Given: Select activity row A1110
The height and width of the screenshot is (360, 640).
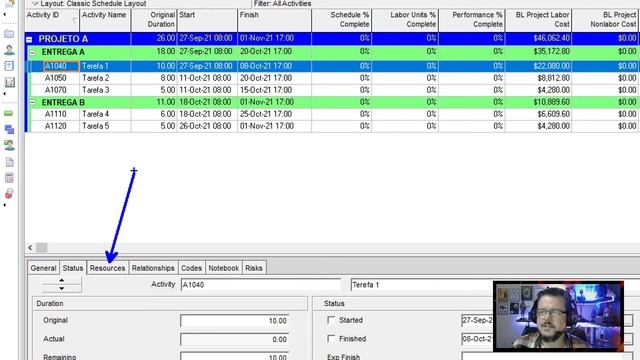Looking at the screenshot, I should coord(332,114).
